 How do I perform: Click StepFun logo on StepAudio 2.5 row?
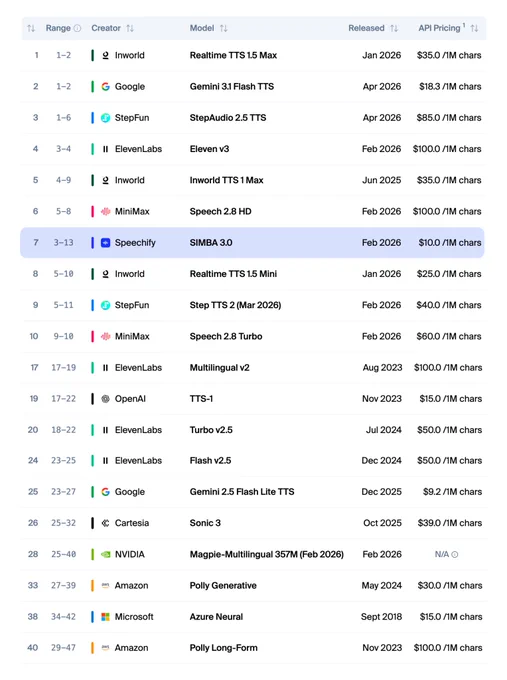point(105,118)
